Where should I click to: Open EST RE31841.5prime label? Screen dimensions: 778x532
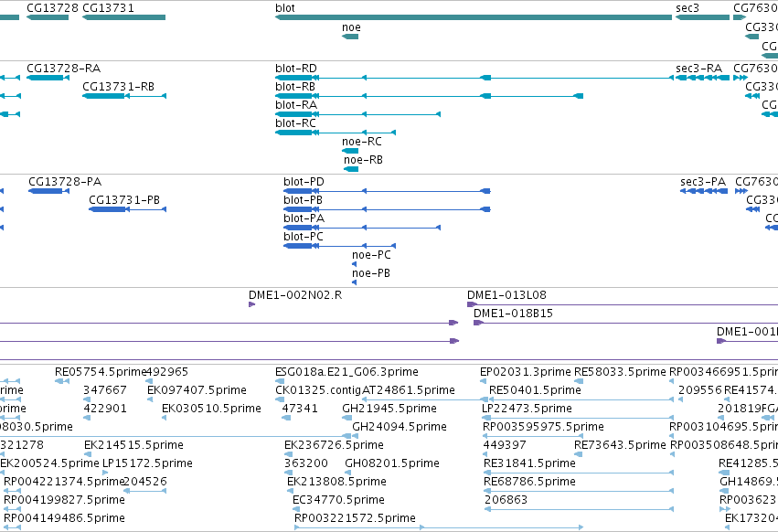529,464
